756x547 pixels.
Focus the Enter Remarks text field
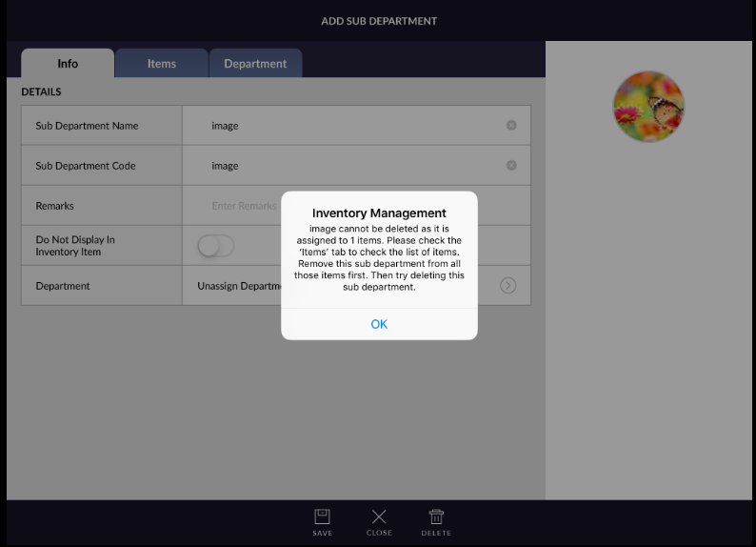245,206
